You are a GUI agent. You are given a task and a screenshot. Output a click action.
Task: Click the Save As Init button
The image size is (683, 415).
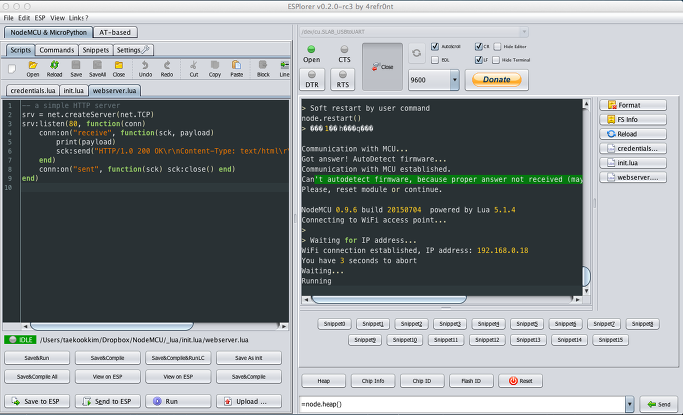point(249,358)
